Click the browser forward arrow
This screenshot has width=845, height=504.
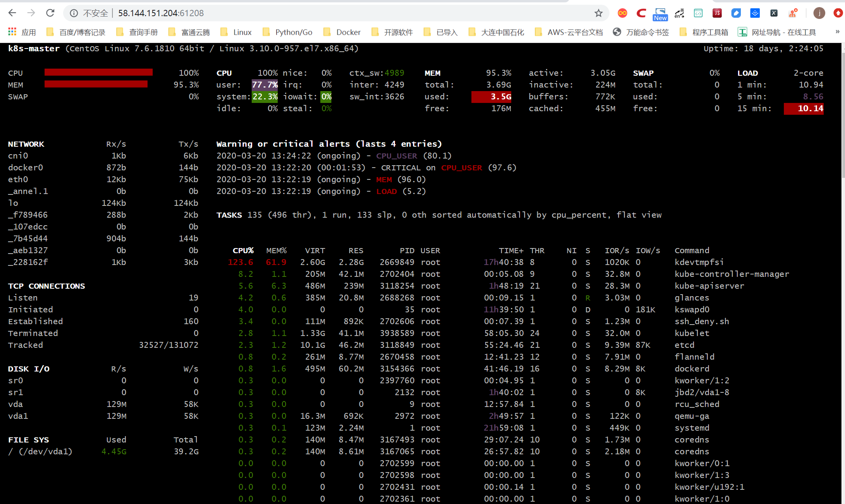pyautogui.click(x=31, y=13)
